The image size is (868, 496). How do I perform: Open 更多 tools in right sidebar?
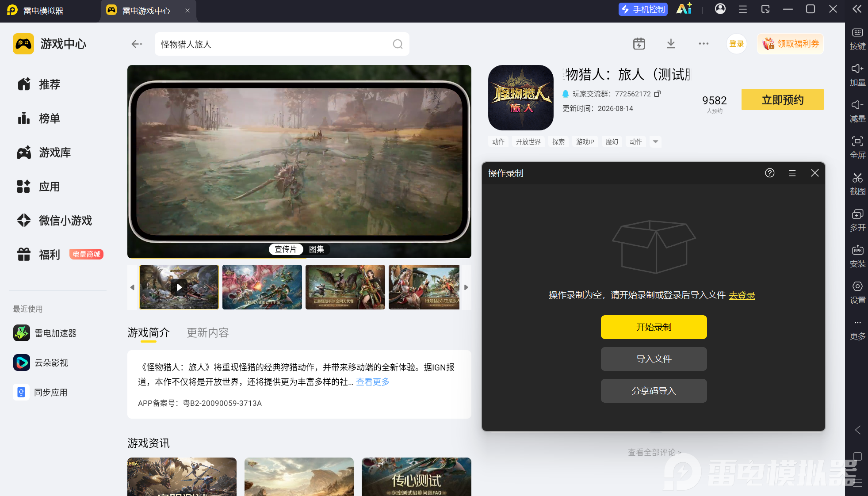point(857,329)
